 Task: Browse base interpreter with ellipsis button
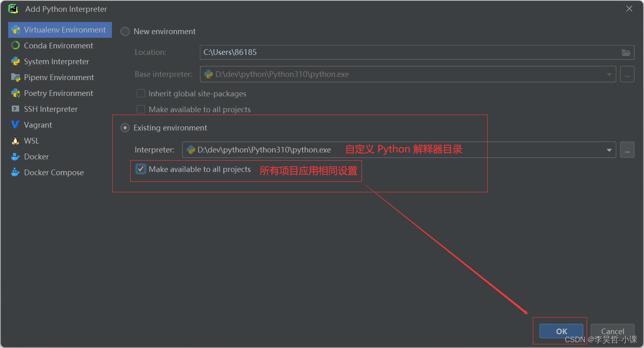click(x=627, y=74)
